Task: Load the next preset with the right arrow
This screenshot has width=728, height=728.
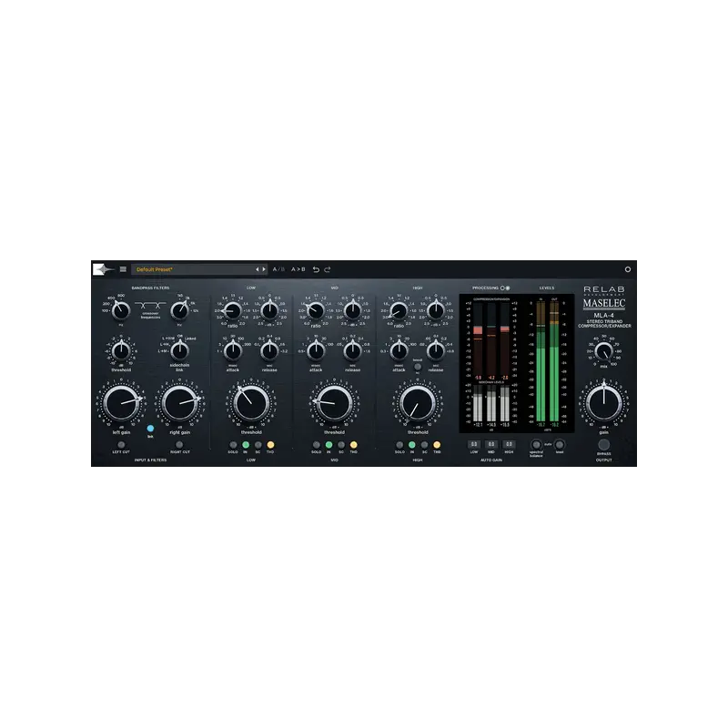Action: pos(264,269)
